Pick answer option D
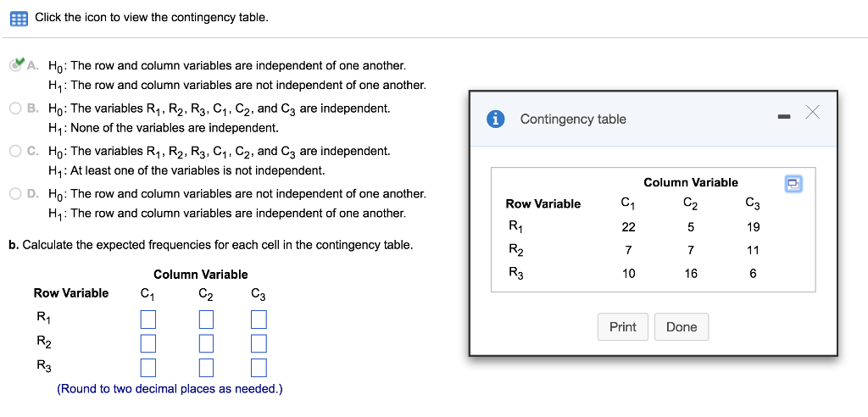 coord(16,194)
